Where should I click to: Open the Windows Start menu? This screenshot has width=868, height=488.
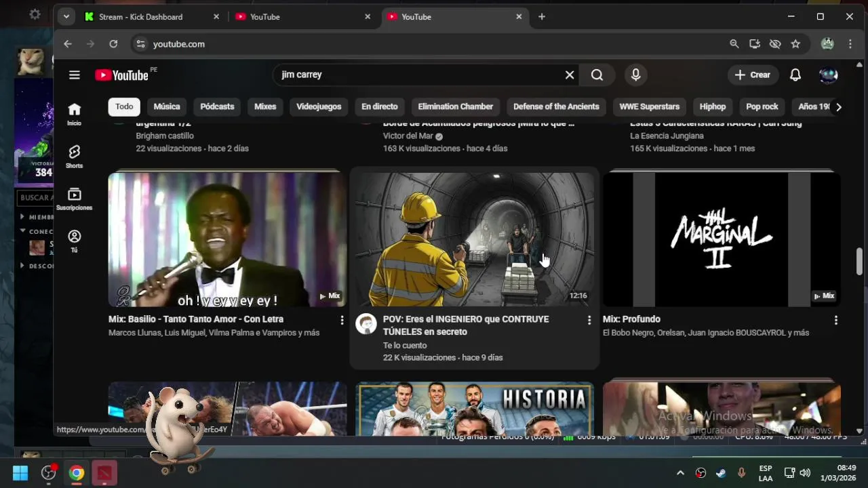pos(20,473)
